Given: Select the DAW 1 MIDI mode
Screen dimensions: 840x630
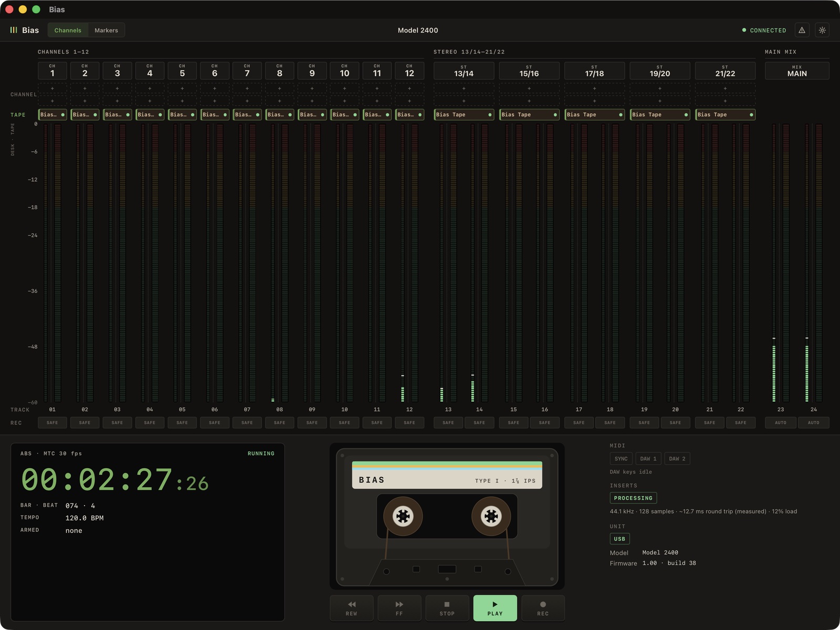Looking at the screenshot, I should click(x=648, y=459).
